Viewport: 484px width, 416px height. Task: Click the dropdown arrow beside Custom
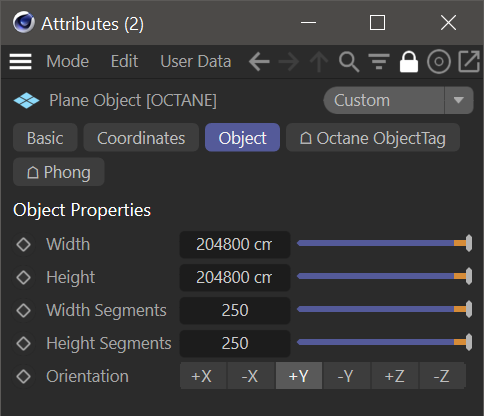point(459,100)
